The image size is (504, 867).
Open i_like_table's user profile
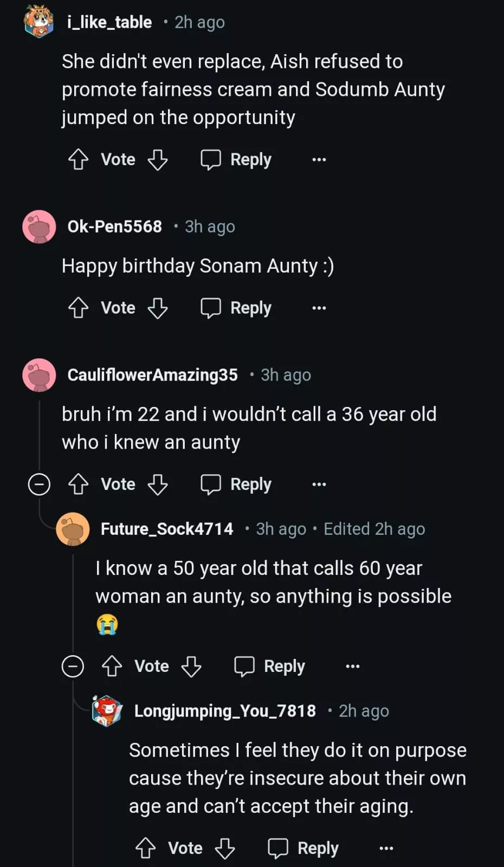pyautogui.click(x=109, y=22)
